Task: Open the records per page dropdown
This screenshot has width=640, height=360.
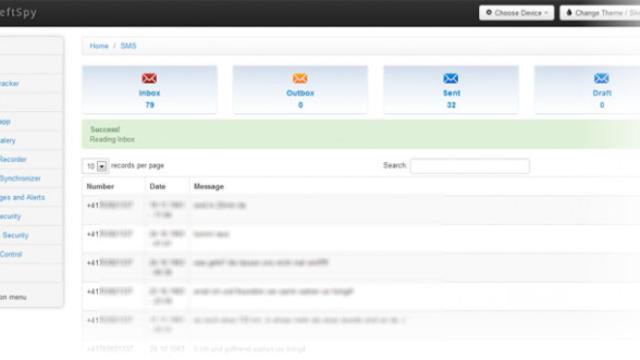Action: point(96,166)
